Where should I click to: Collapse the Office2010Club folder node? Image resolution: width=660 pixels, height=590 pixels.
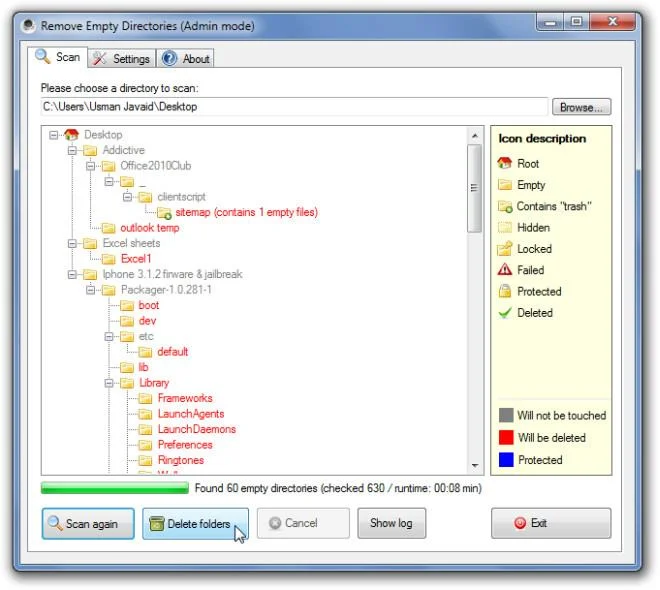click(90, 166)
